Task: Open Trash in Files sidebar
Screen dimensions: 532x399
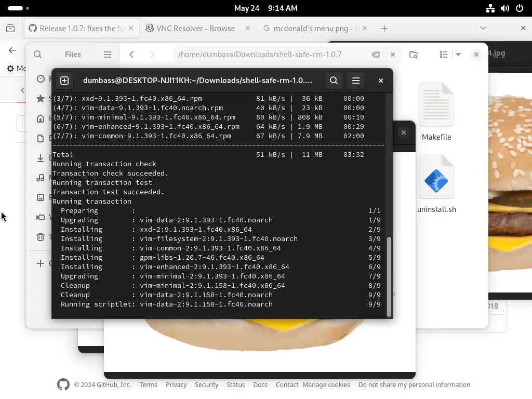Action: 41,237
